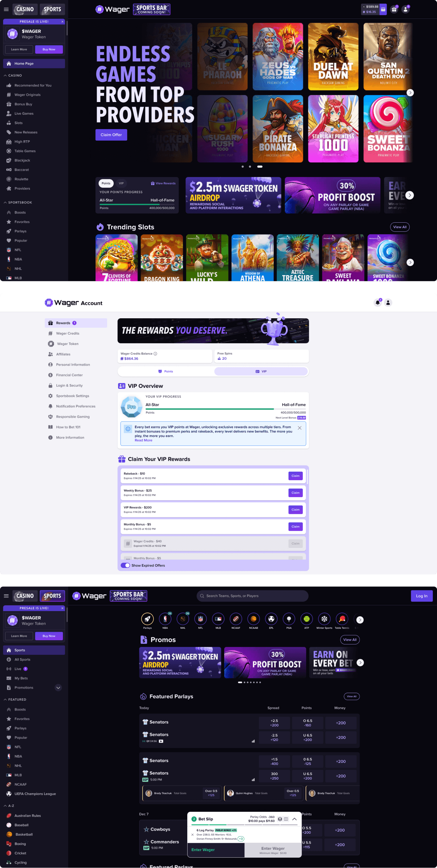
Task: Open Wager Originals in the casino sidebar
Action: coord(34,95)
